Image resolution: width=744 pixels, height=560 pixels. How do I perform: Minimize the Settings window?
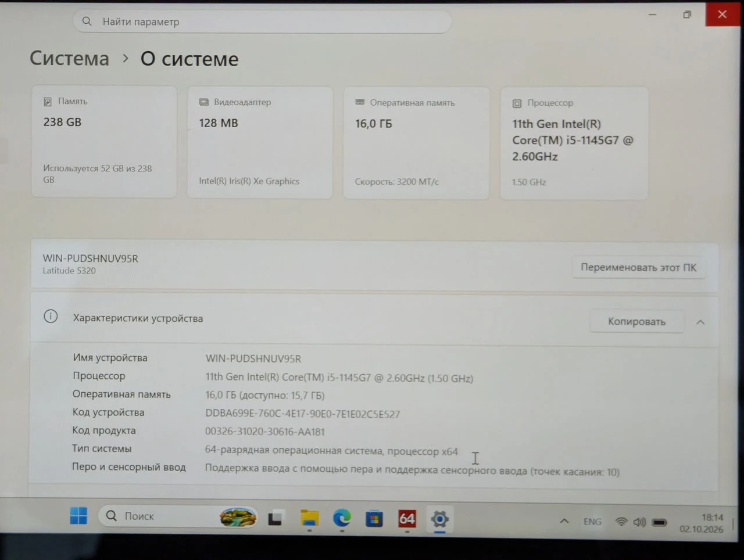tap(653, 15)
